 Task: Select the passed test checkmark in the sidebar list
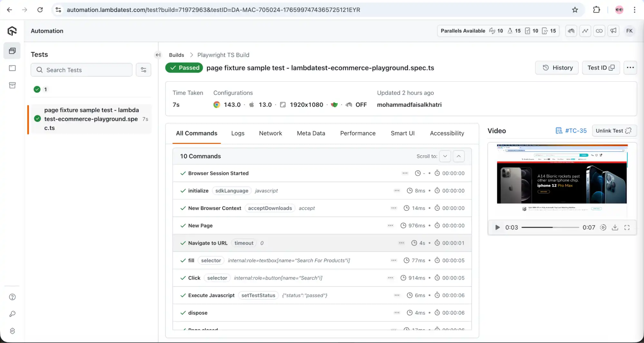37,118
